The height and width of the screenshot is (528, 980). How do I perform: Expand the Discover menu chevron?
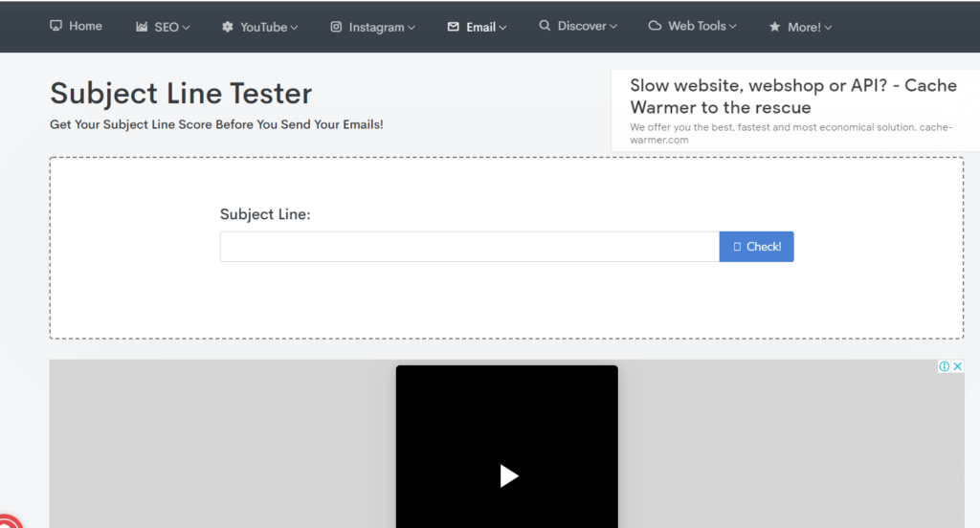(x=613, y=26)
